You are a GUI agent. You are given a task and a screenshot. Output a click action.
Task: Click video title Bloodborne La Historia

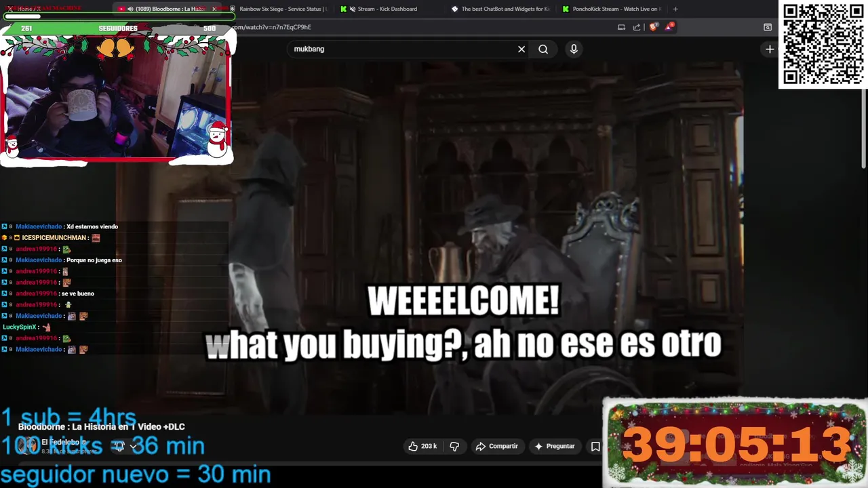[102, 426]
